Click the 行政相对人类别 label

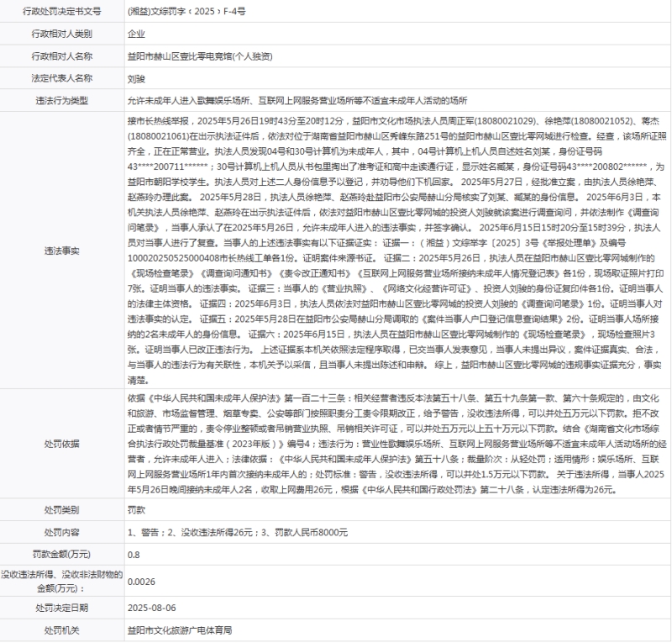[61, 34]
